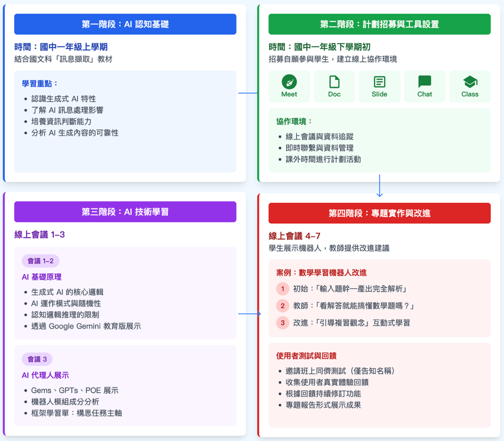
Task: Click the heading AI 基礎原理
Action: [41, 277]
